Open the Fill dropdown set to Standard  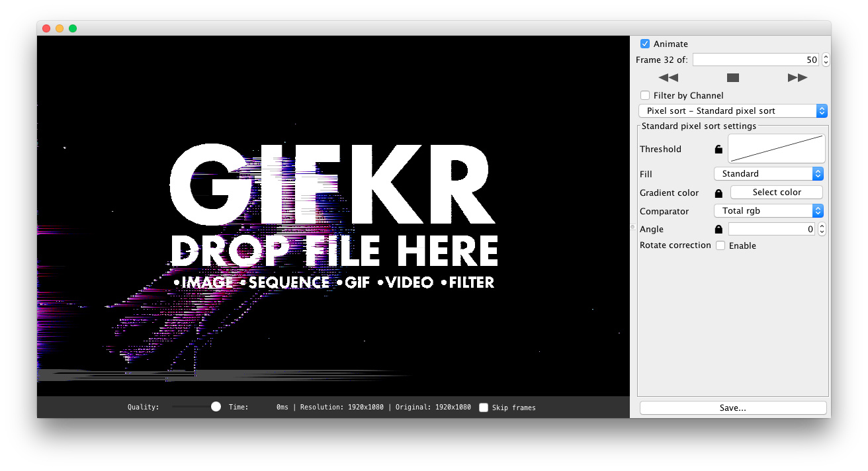coord(769,173)
